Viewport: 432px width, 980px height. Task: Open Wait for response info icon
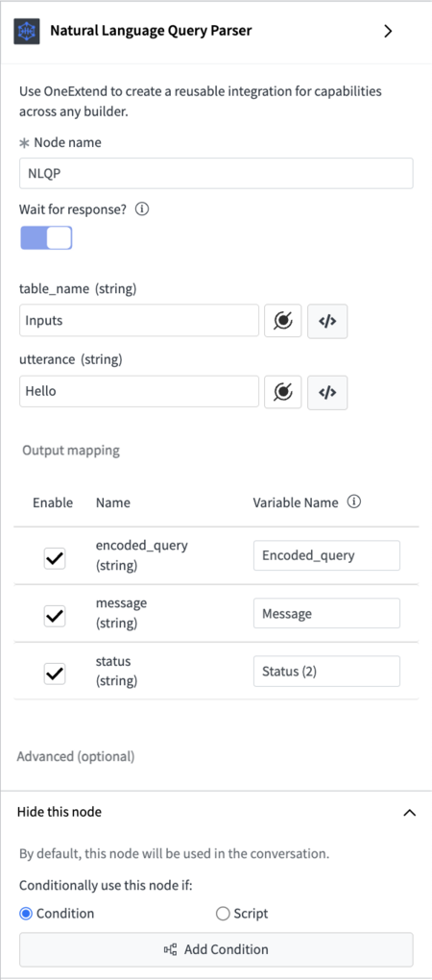[142, 209]
